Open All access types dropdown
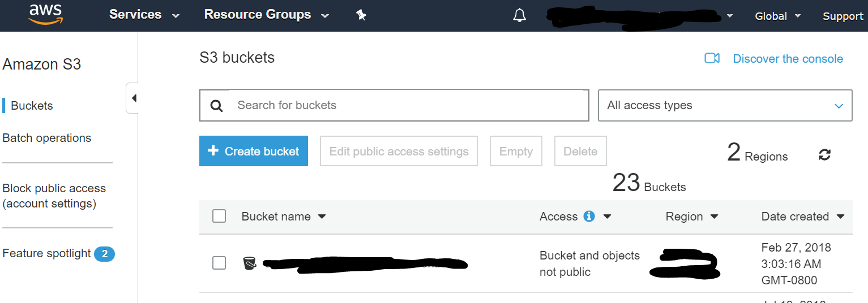Image resolution: width=868 pixels, height=303 pixels. [x=725, y=106]
